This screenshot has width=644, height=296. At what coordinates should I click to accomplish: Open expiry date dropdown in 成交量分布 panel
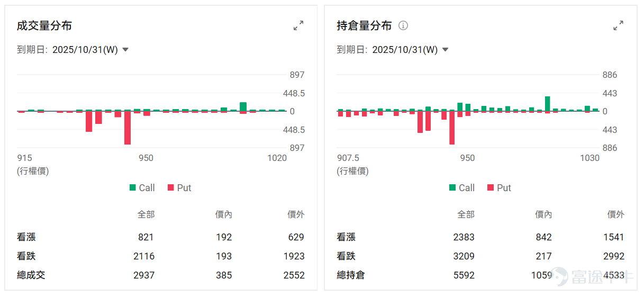coord(90,50)
